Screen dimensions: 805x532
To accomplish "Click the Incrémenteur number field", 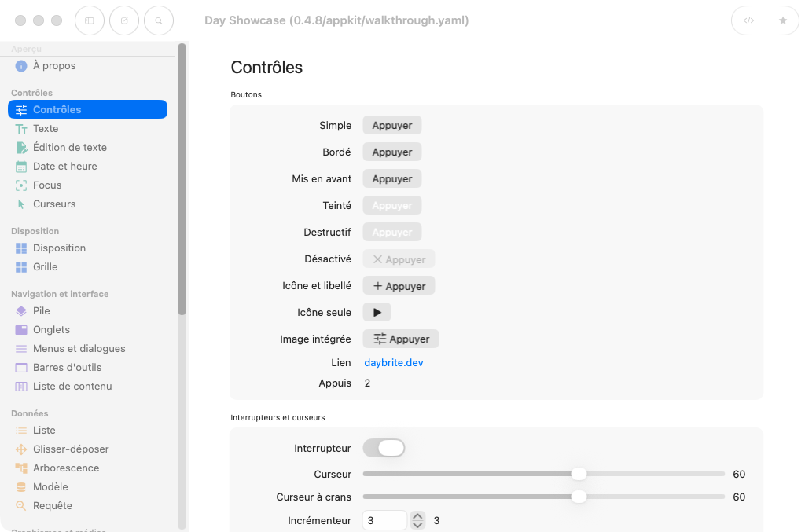I will 384,521.
